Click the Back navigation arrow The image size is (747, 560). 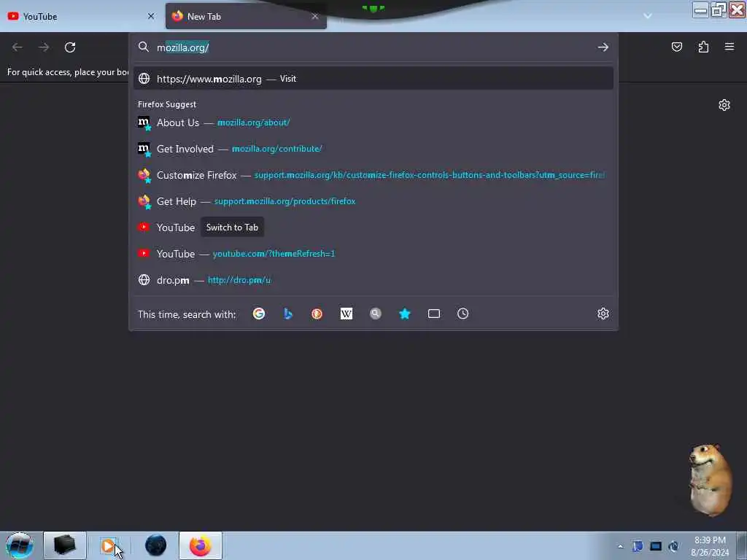(x=18, y=47)
